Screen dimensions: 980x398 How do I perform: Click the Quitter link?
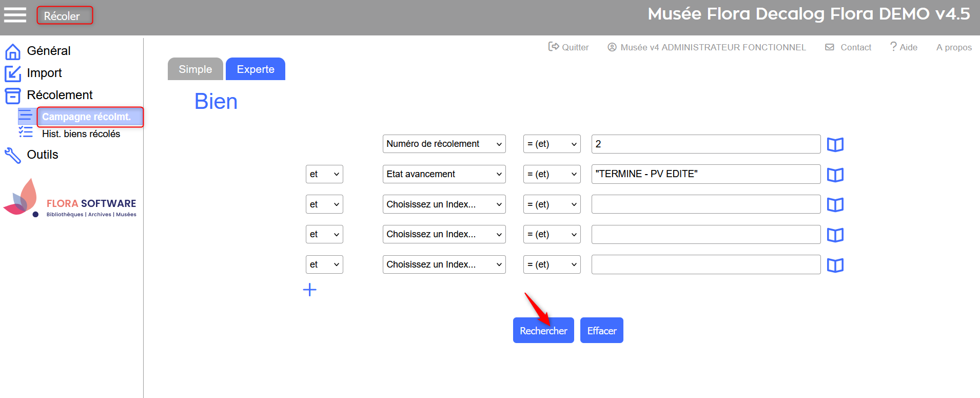[x=569, y=47]
